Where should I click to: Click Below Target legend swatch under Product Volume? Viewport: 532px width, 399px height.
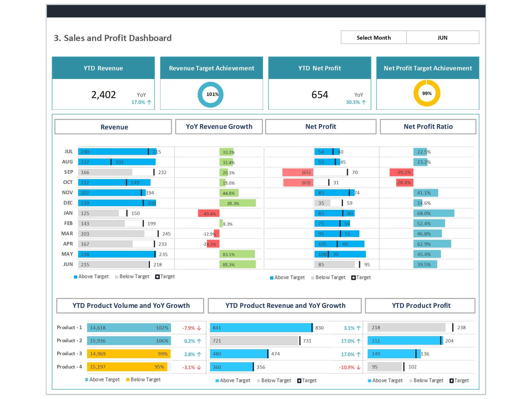click(x=128, y=380)
